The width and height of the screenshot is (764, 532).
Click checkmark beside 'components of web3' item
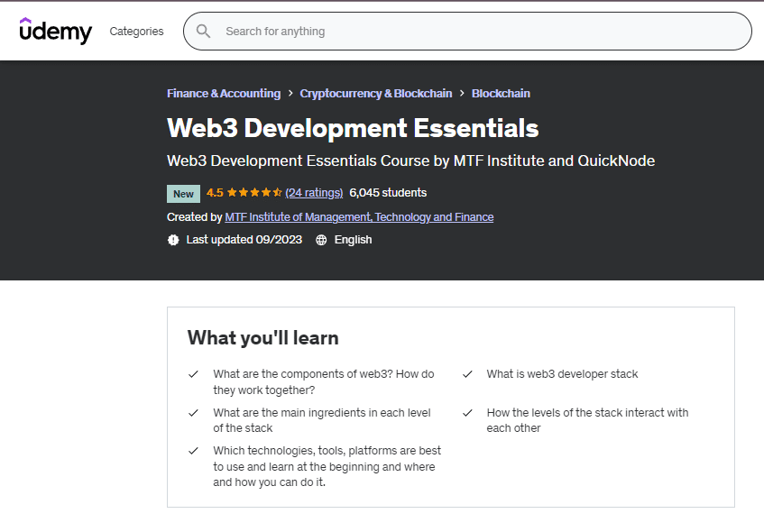pyautogui.click(x=193, y=374)
